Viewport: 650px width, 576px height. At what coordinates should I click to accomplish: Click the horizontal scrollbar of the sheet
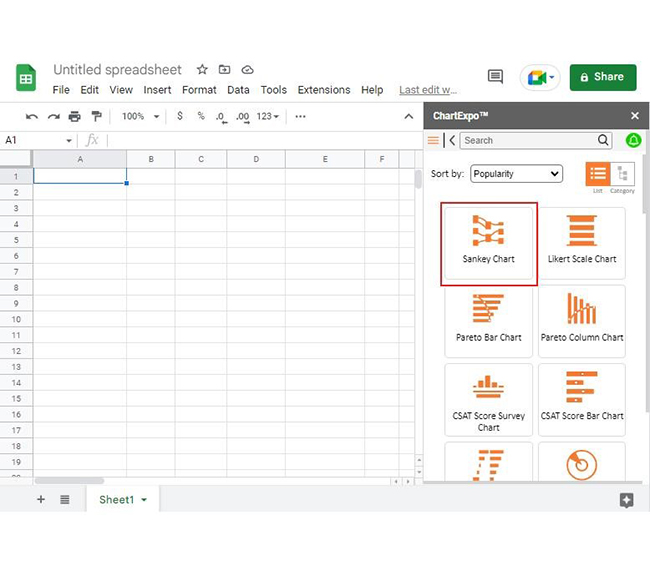[x=69, y=481]
